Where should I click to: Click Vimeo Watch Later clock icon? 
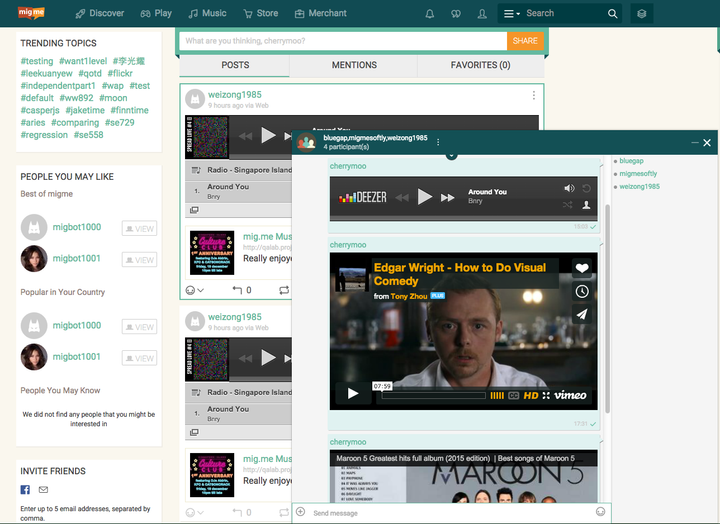pos(582,291)
